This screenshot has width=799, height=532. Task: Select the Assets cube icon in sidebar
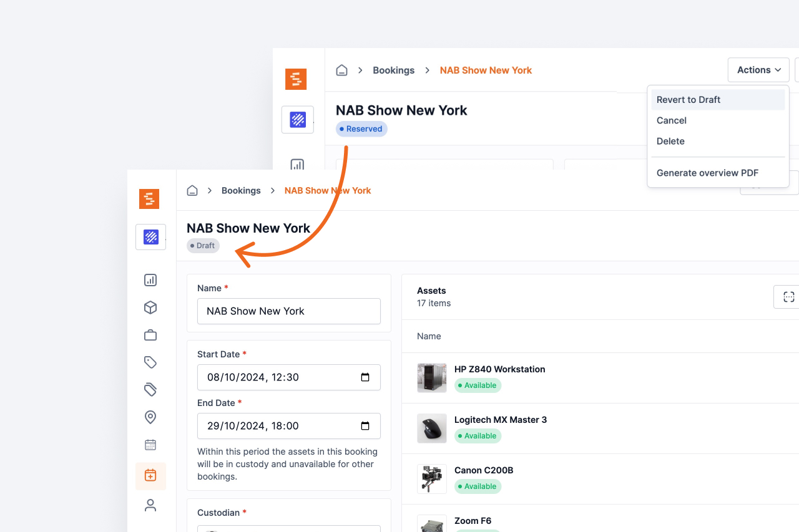[150, 307]
